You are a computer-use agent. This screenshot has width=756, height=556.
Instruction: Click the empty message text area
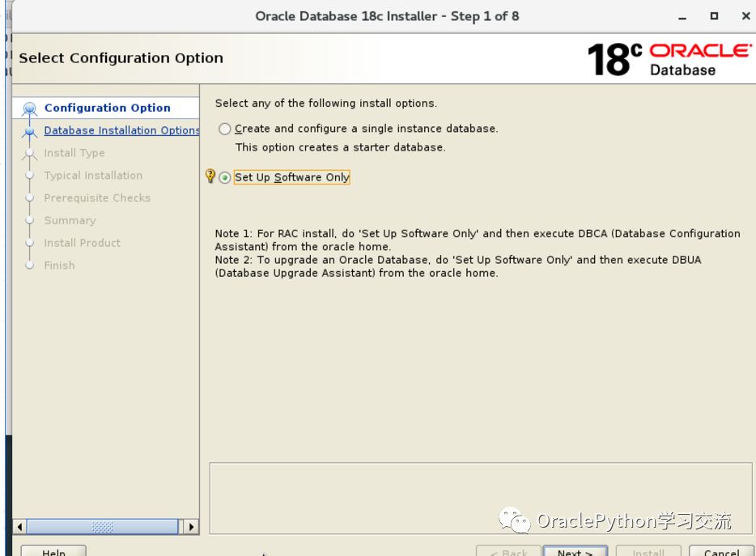481,498
